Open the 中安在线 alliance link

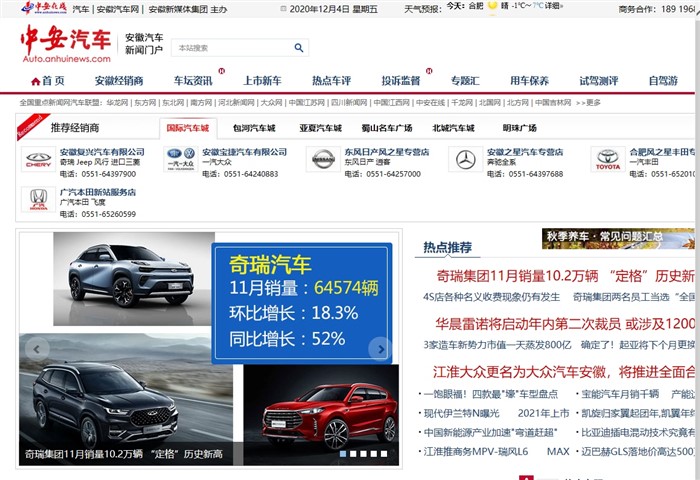click(430, 103)
